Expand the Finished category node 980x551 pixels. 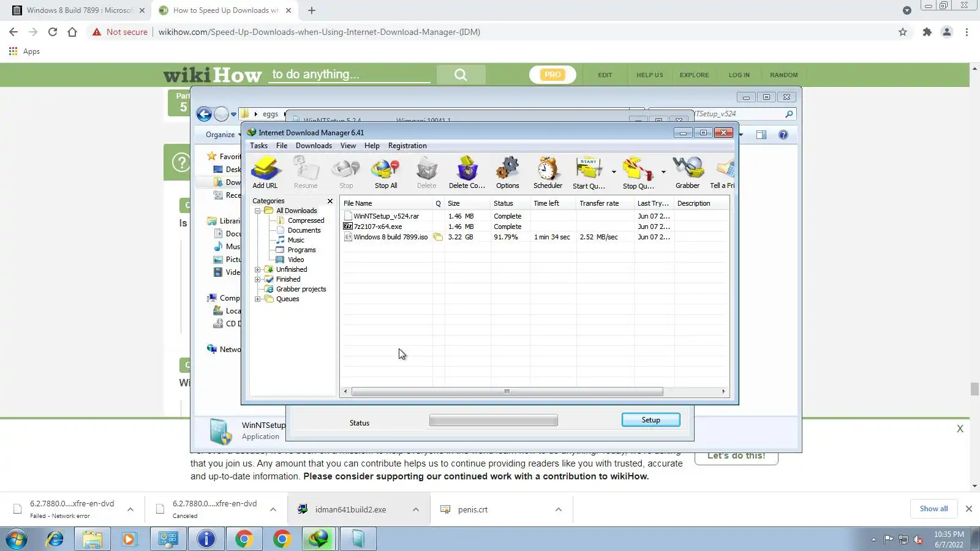258,279
